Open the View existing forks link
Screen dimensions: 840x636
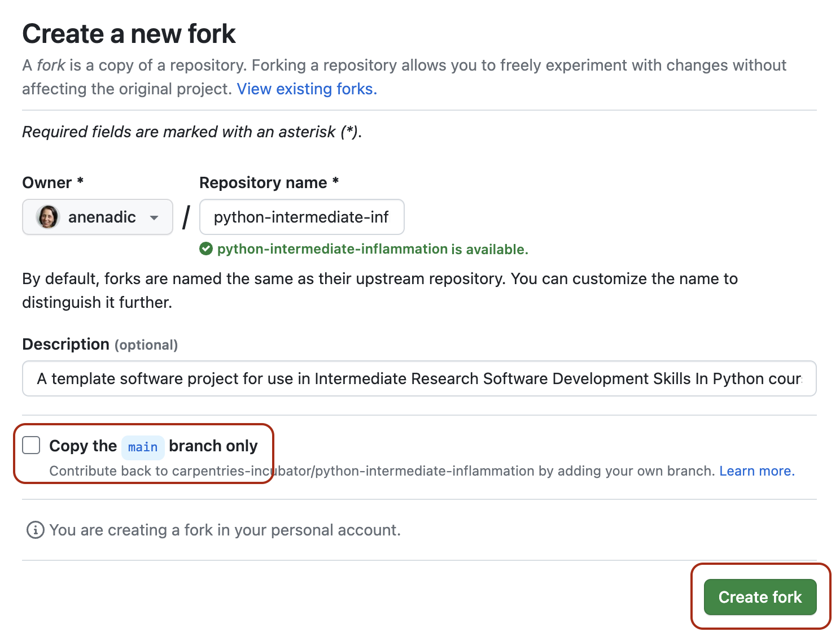tap(305, 89)
